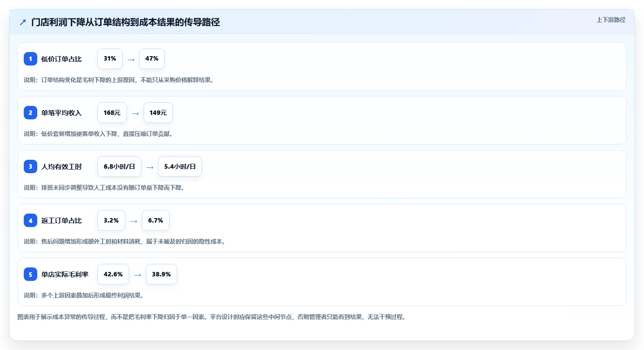Click step number badge 1

pyautogui.click(x=31, y=59)
